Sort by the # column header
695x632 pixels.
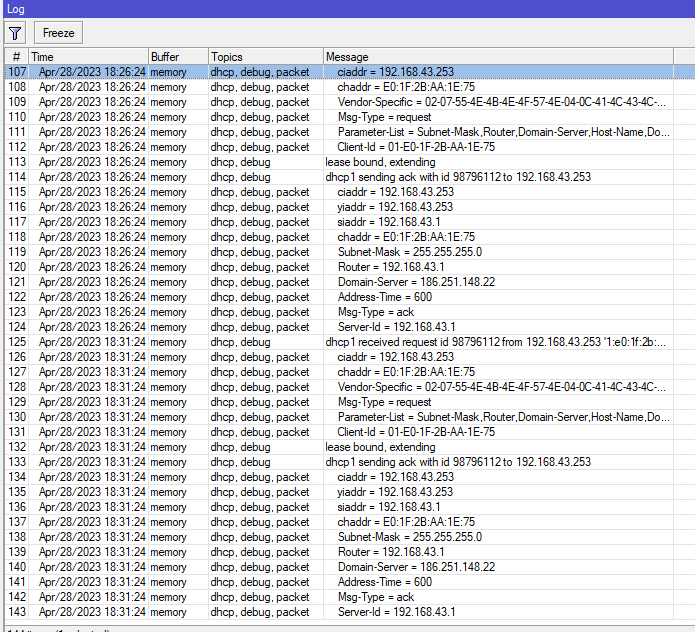16,57
